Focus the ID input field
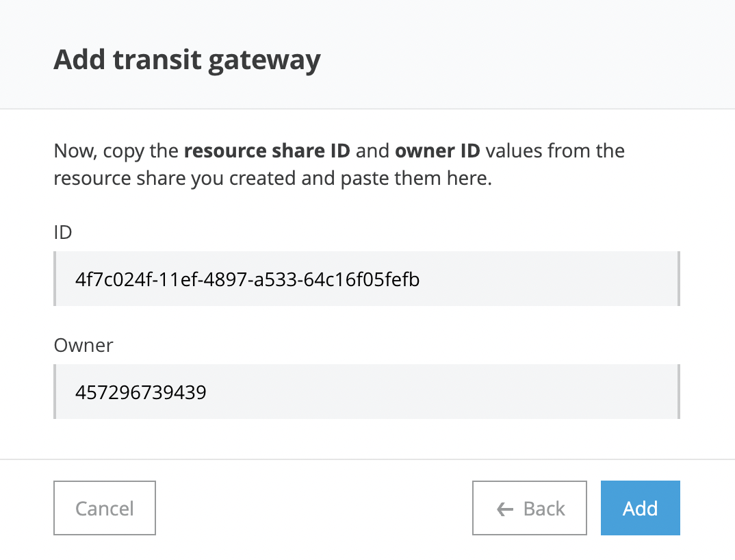This screenshot has width=735, height=560. coord(366,279)
